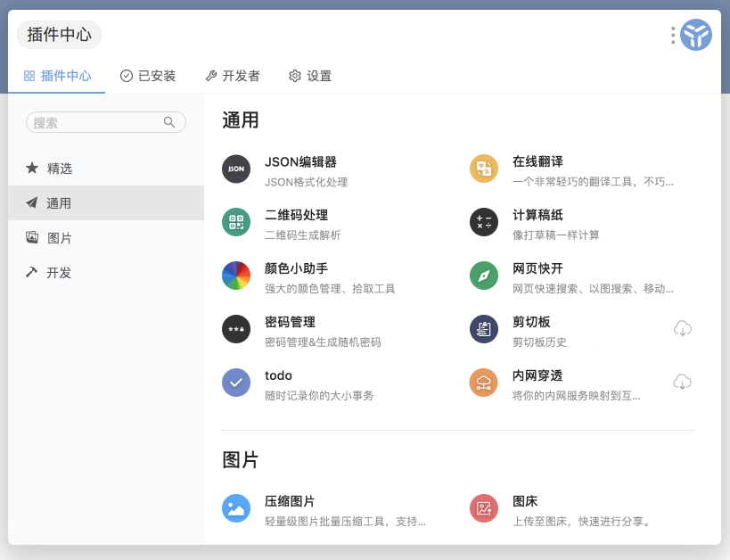Click the 剪切板 plugin title

[531, 322]
